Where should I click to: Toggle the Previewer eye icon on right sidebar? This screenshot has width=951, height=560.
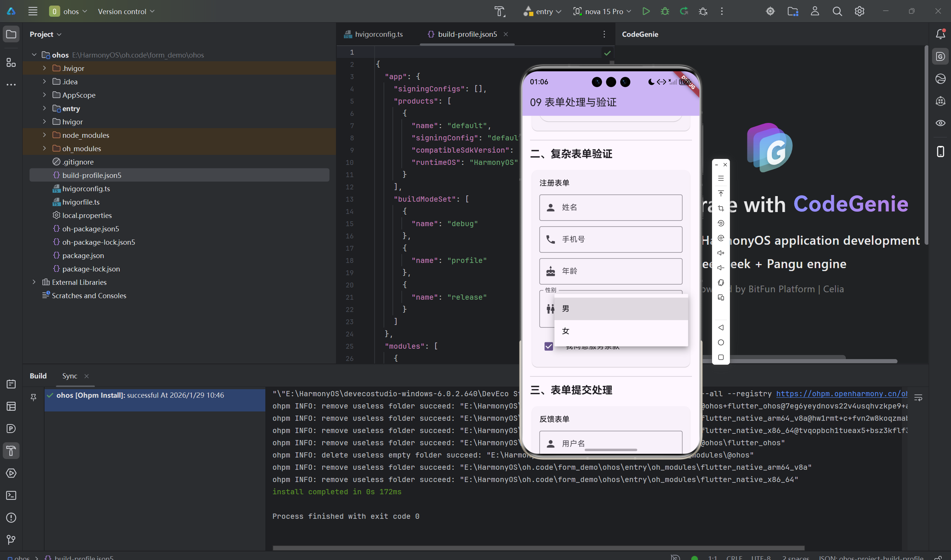tap(941, 123)
